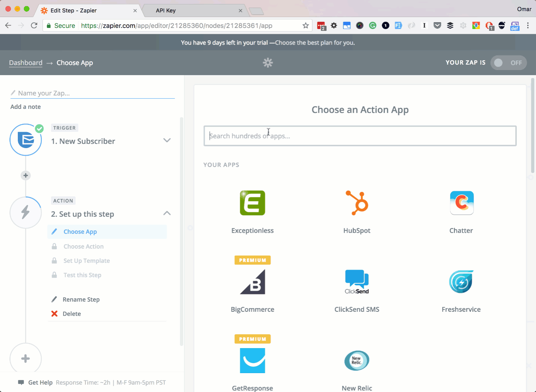Open the Buffer extension icon

point(450,25)
